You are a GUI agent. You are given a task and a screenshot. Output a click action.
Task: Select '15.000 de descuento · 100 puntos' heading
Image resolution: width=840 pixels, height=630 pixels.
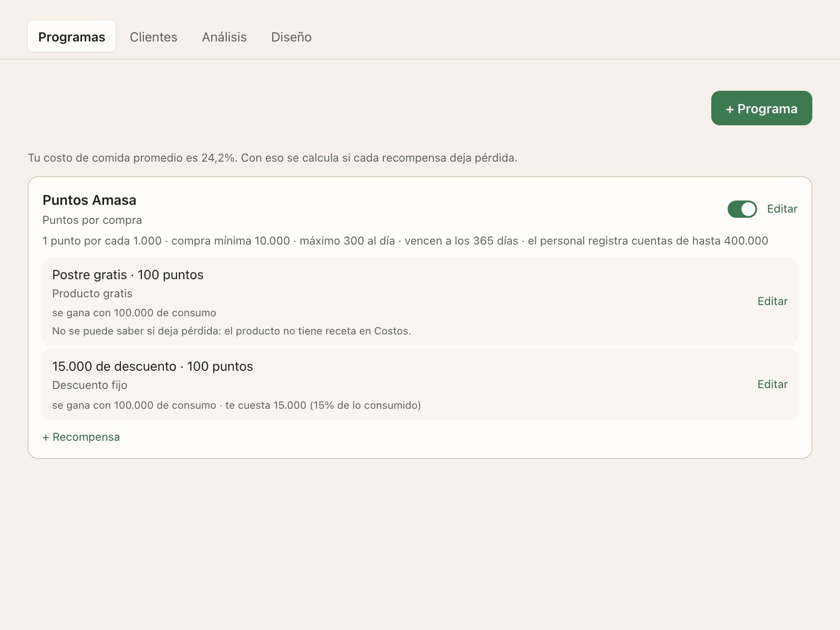coord(153,366)
